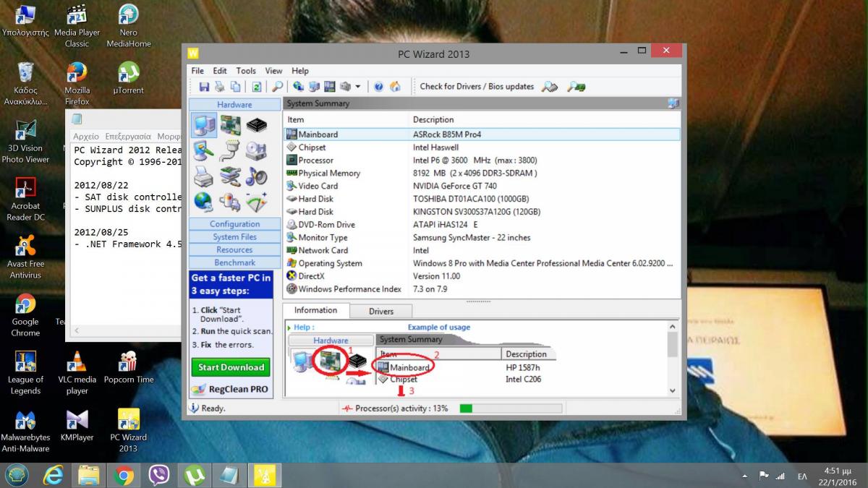This screenshot has height=488, width=868.
Task: Click Check for Drivers / Bios updates
Action: [x=477, y=87]
